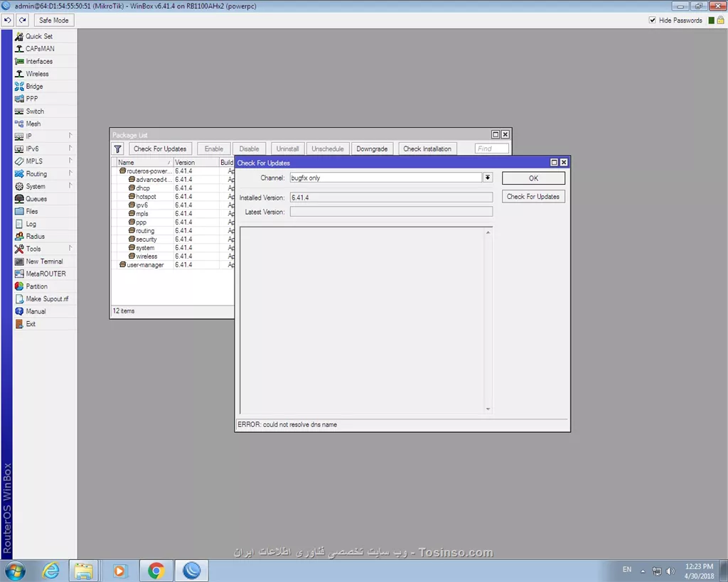Sort packages by Name column header
Viewport: 728px width, 582px height.
[144, 163]
